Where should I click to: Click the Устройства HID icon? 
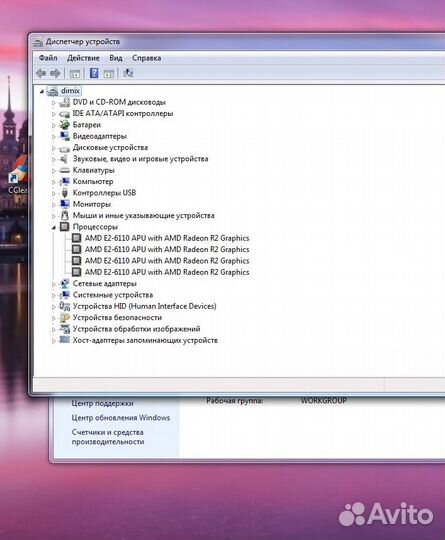coord(64,306)
